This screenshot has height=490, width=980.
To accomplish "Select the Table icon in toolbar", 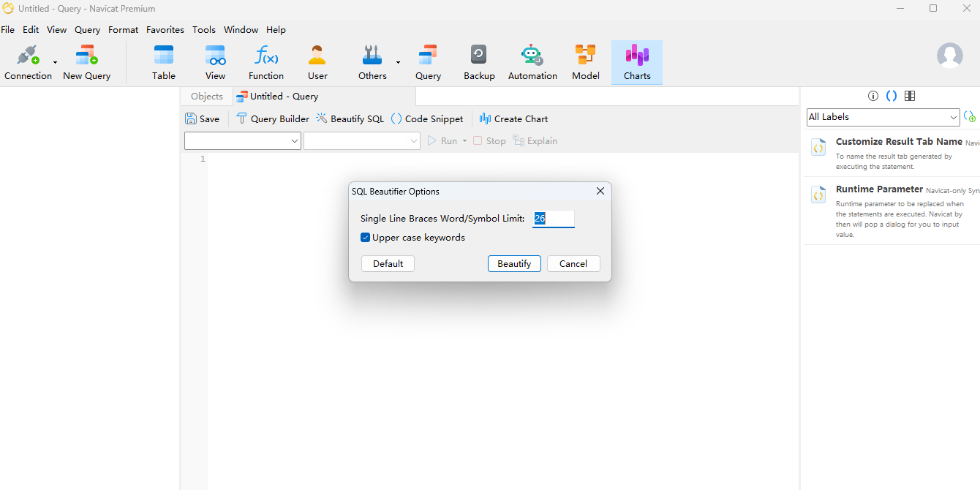I will pyautogui.click(x=164, y=56).
